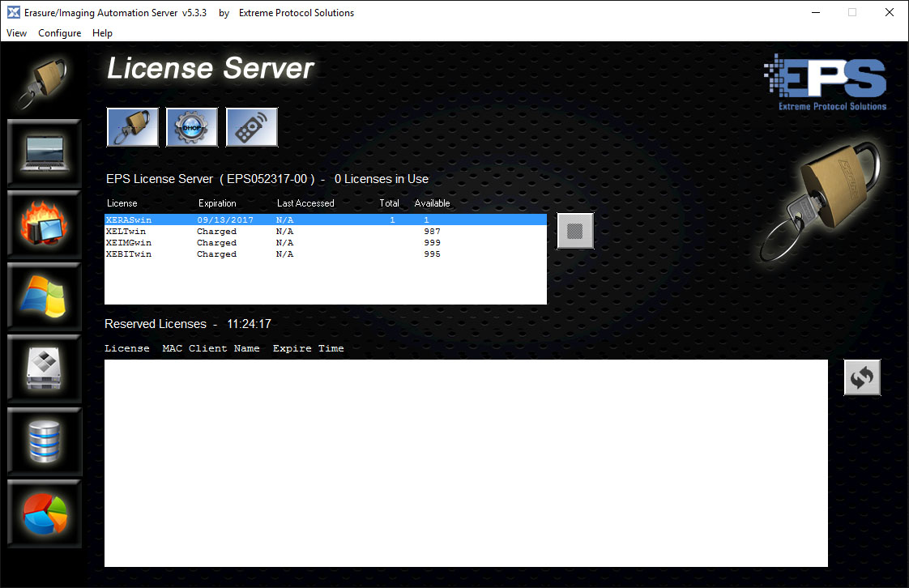Open the View menu
Viewport: 909px width, 588px height.
(16, 33)
